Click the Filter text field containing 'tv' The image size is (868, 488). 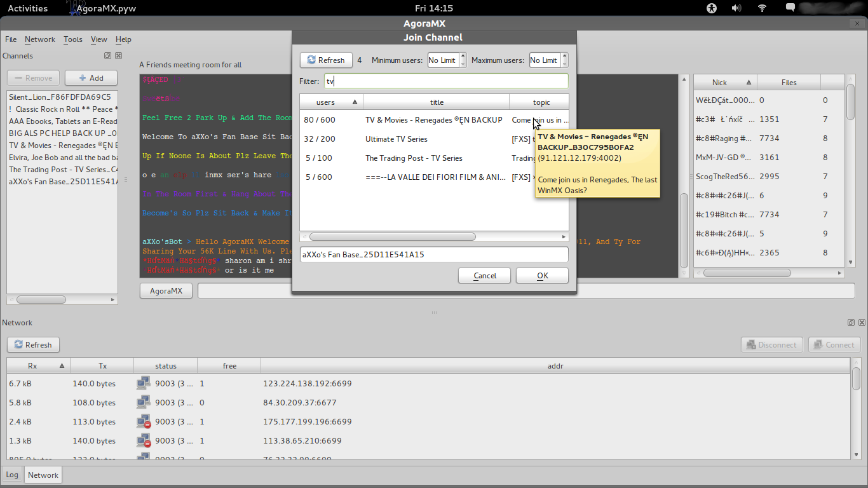tap(446, 81)
